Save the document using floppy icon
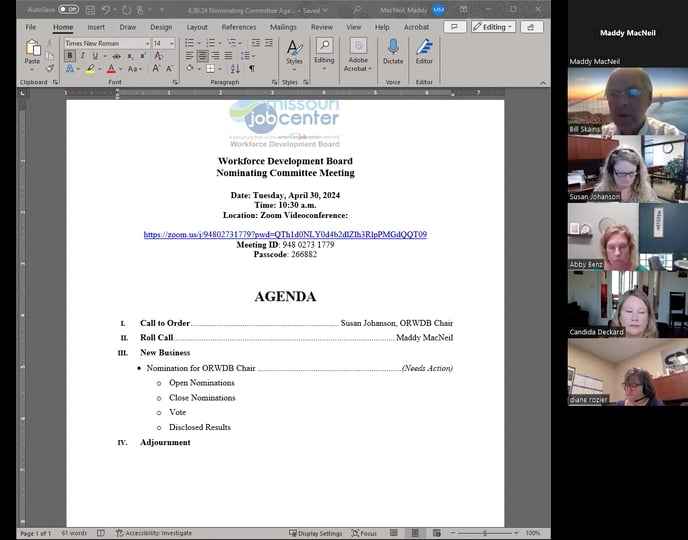Screen dimensions: 688x540 90,10
